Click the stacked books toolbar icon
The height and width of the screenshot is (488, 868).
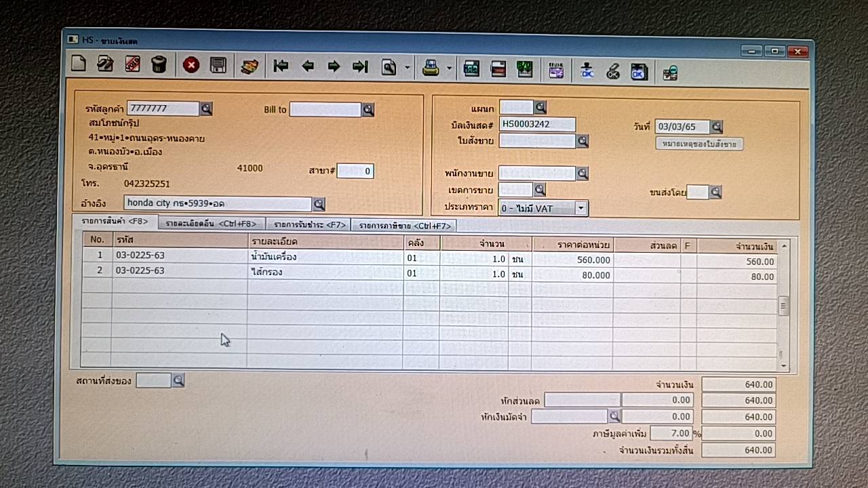(250, 66)
